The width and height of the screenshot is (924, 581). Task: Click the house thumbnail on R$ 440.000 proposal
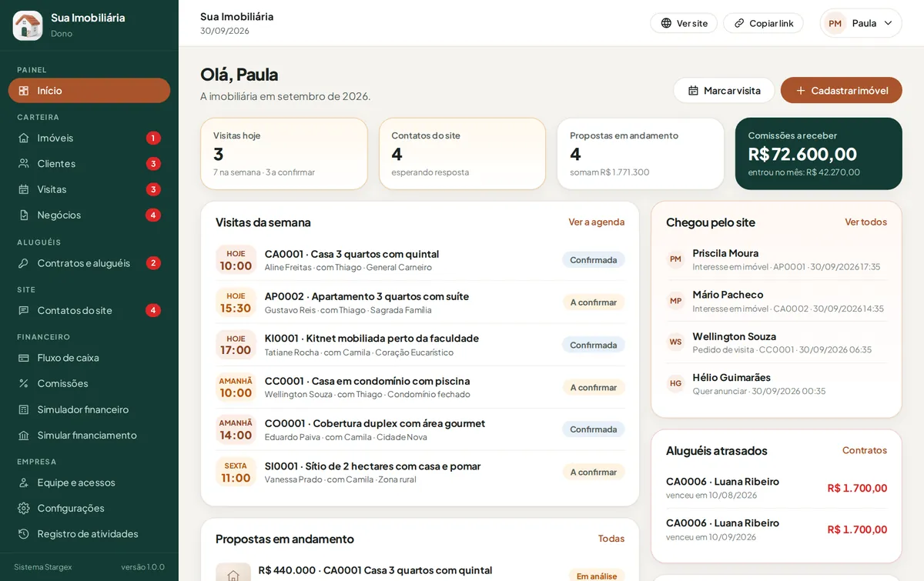click(x=233, y=573)
